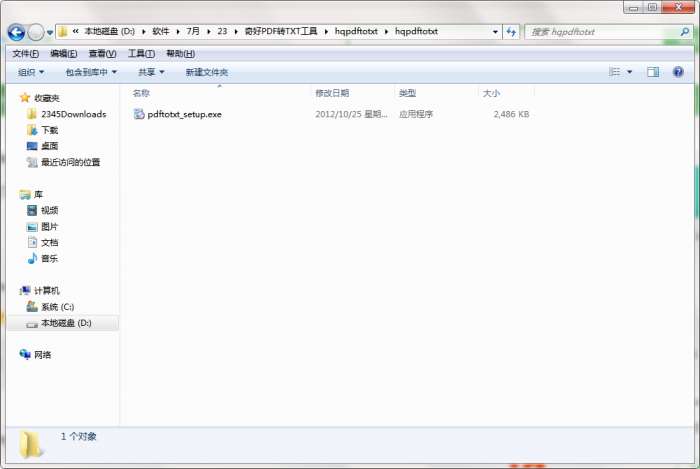700x469 pixels.
Task: Open the 文档 library
Action: (50, 242)
